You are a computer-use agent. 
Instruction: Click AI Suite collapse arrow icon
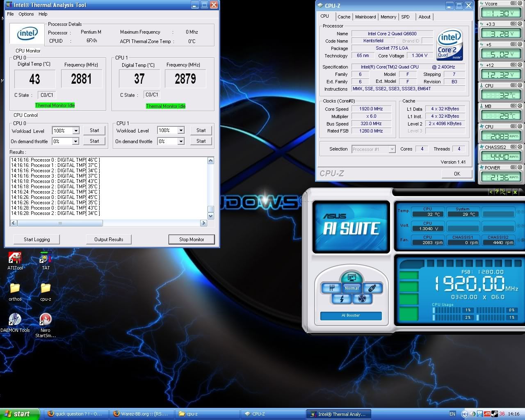click(491, 192)
